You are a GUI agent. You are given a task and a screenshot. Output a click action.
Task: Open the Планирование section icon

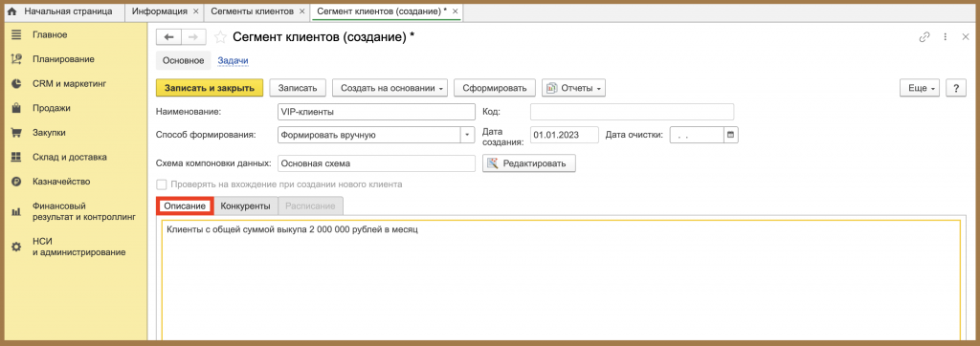tap(16, 59)
